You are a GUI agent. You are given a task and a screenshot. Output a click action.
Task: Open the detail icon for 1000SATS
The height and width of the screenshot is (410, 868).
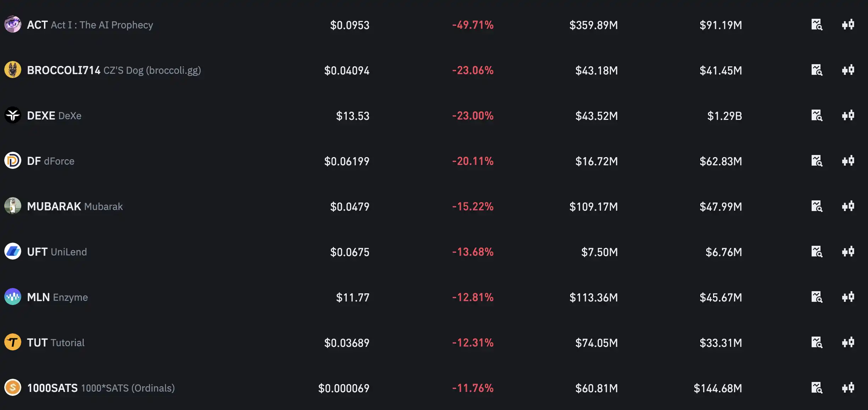pyautogui.click(x=817, y=388)
